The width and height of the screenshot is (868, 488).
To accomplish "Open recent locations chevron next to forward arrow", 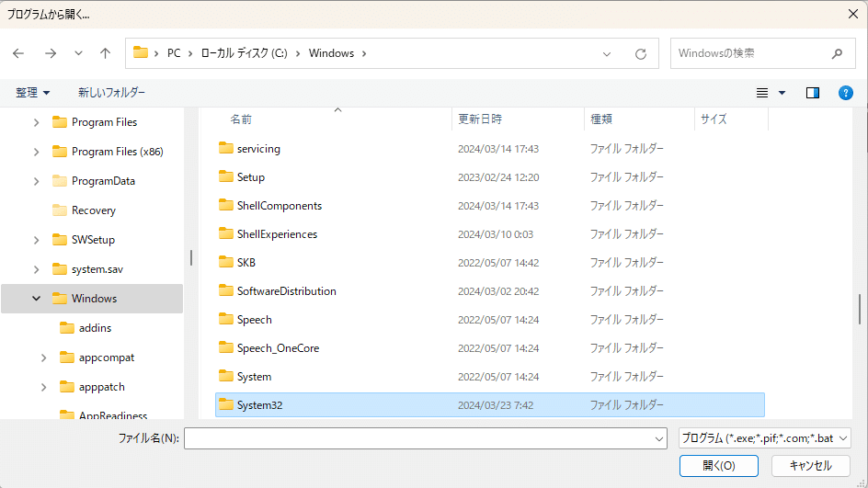I will click(x=78, y=53).
